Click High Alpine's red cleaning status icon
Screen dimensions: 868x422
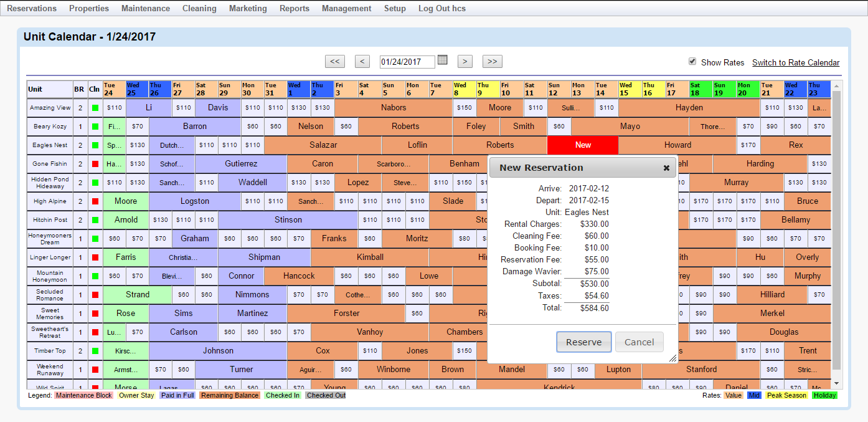pyautogui.click(x=94, y=201)
